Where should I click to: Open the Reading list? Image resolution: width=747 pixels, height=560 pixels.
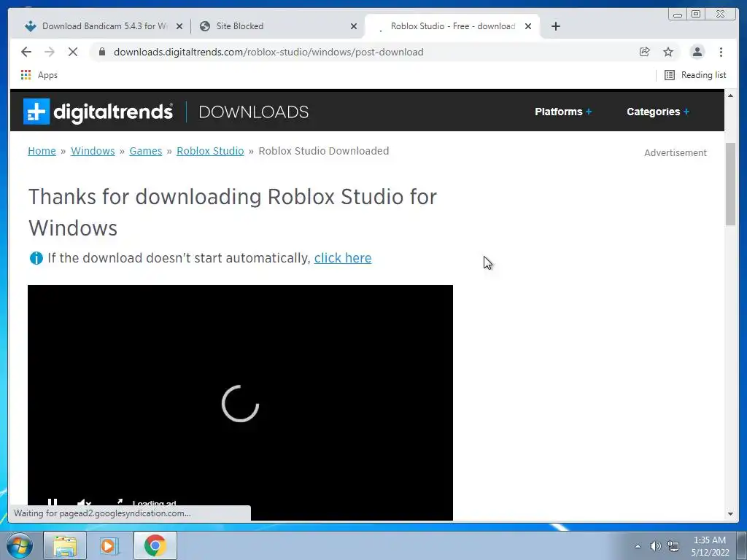tap(695, 75)
